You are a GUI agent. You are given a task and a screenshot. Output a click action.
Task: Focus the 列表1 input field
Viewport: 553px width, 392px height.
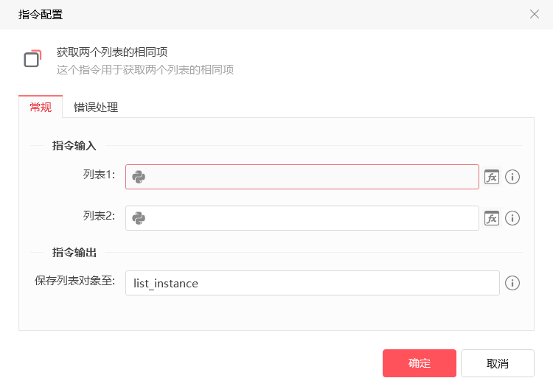pos(302,177)
